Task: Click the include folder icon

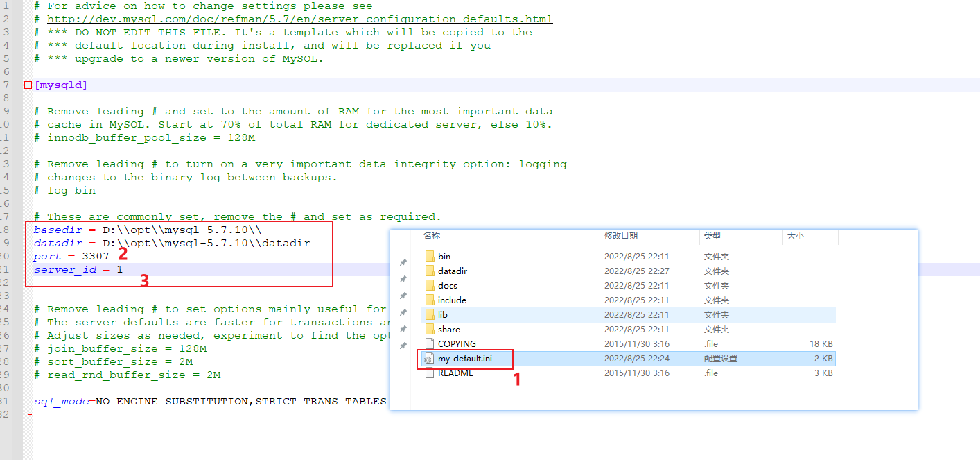Action: [x=428, y=300]
